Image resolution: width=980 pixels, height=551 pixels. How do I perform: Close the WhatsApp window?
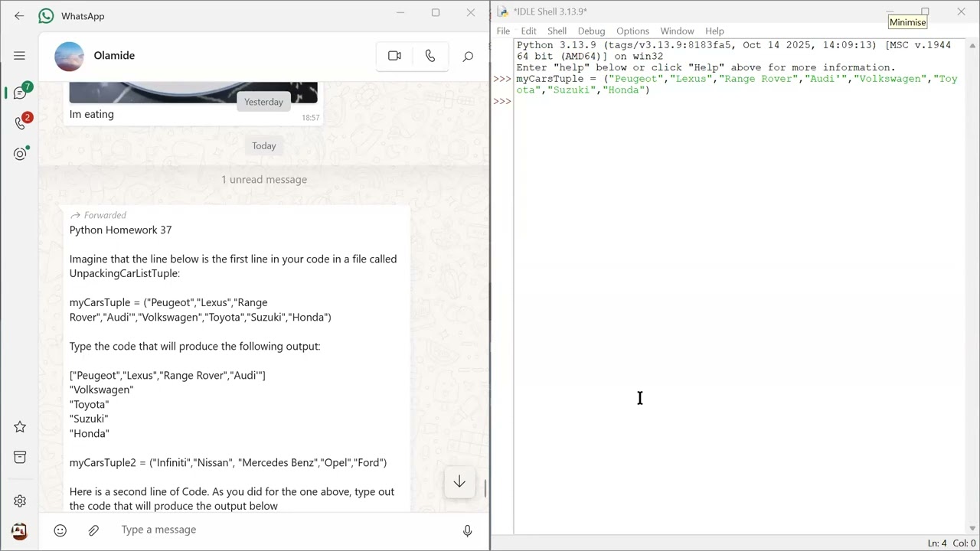(471, 13)
